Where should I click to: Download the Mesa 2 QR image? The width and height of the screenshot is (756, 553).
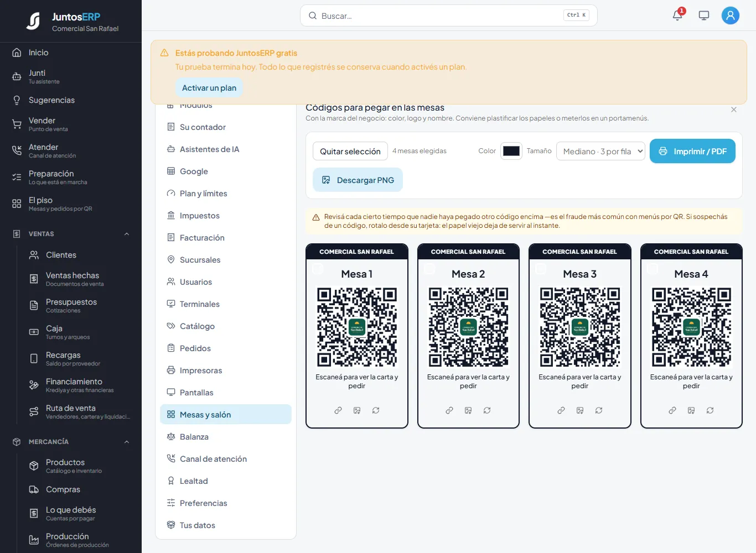coord(468,410)
